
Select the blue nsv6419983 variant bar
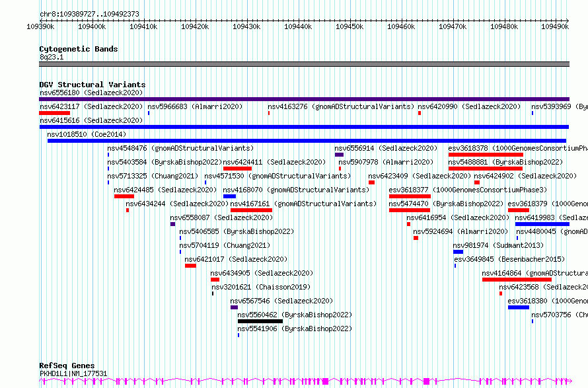(x=542, y=224)
